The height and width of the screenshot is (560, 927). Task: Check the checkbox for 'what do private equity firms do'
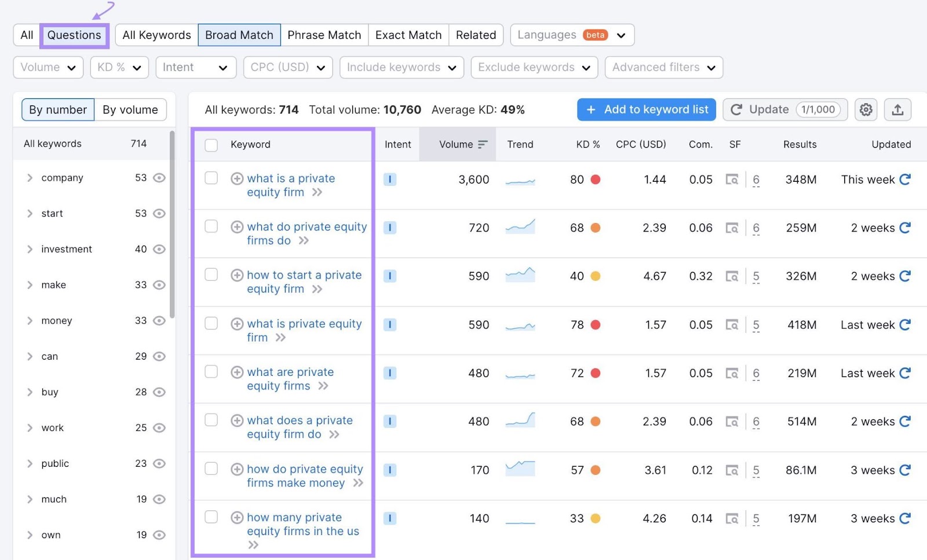coord(211,227)
